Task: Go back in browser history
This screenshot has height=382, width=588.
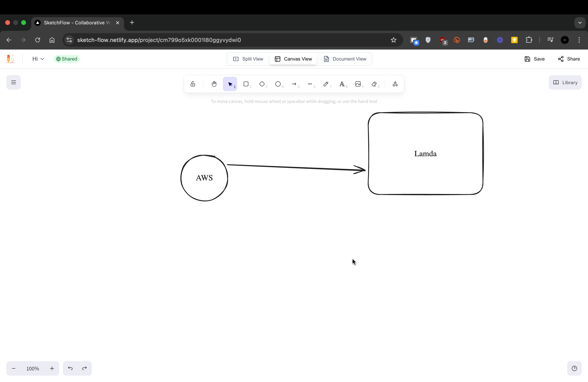Action: 9,40
